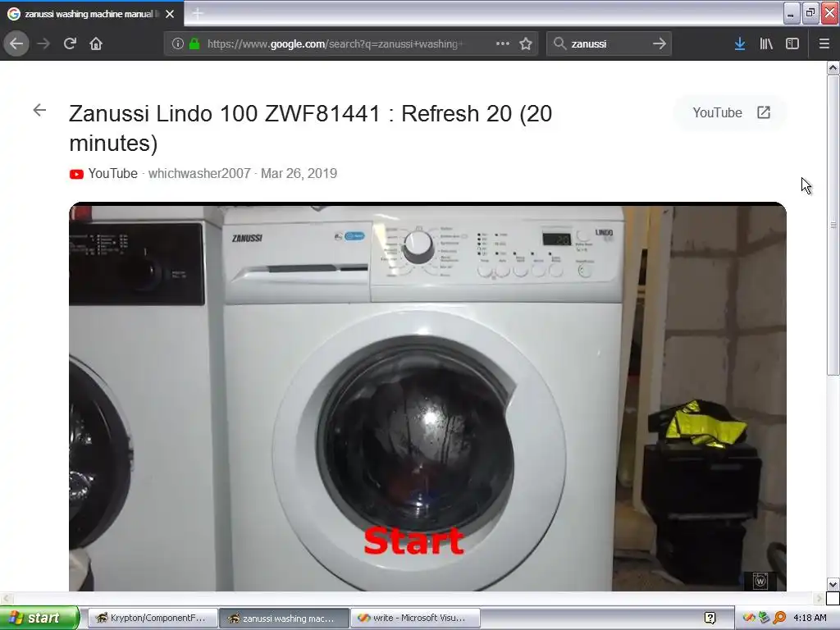The height and width of the screenshot is (630, 840).
Task: Open the downloads panel
Action: click(x=740, y=43)
